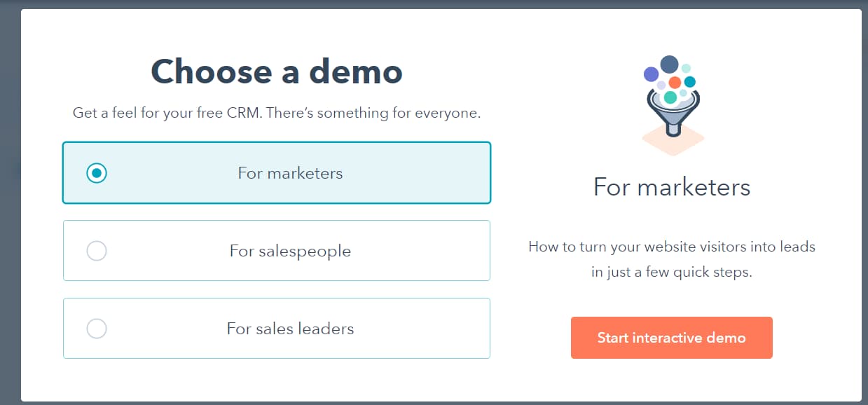Click the orange circle in the funnel graphic

[675, 83]
